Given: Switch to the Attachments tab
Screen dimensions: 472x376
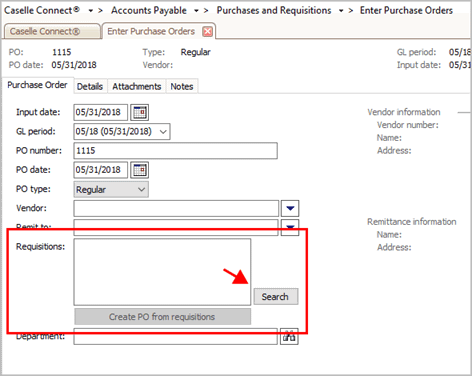Looking at the screenshot, I should coord(137,87).
